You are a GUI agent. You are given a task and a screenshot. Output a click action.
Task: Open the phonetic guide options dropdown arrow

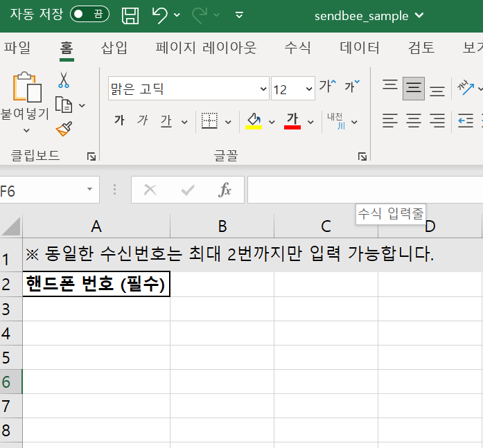pyautogui.click(x=355, y=122)
